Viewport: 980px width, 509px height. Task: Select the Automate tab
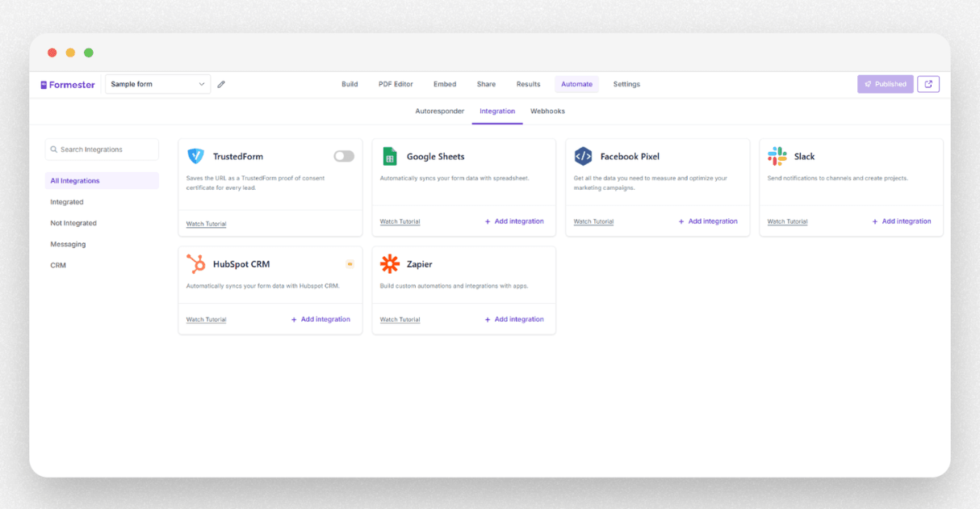point(576,84)
